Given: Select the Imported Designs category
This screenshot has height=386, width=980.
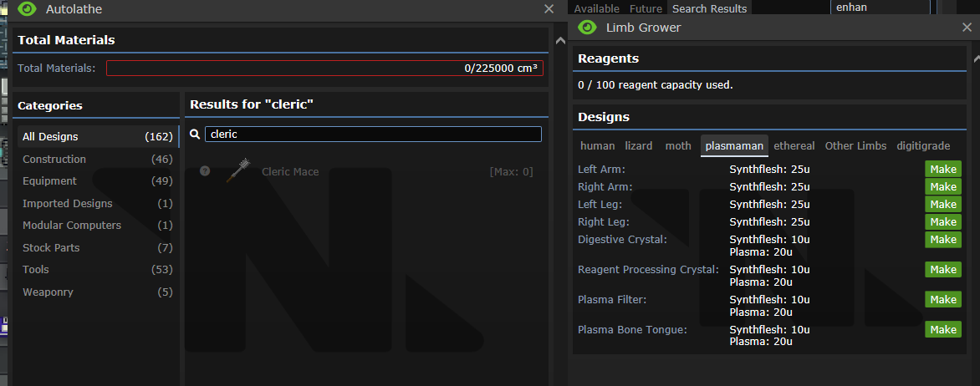Looking at the screenshot, I should point(98,204).
